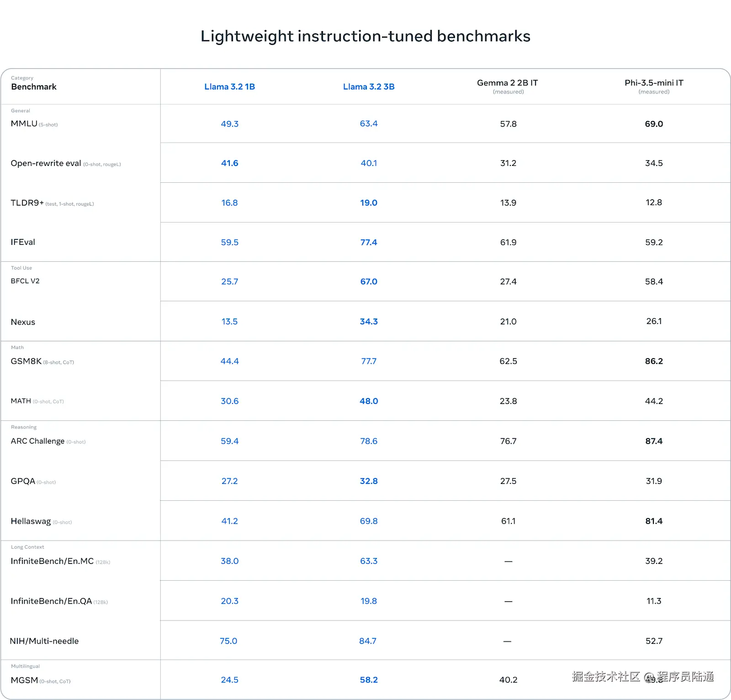Click the BFCL V2 score 25.7
731x700 pixels.
point(229,281)
